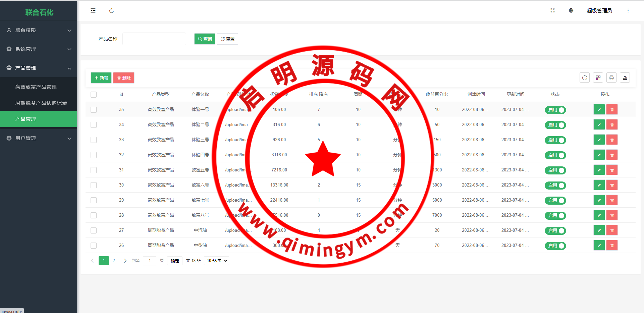Open the vertical three-dot more menu
Screen dimensions: 644x313
tap(628, 11)
